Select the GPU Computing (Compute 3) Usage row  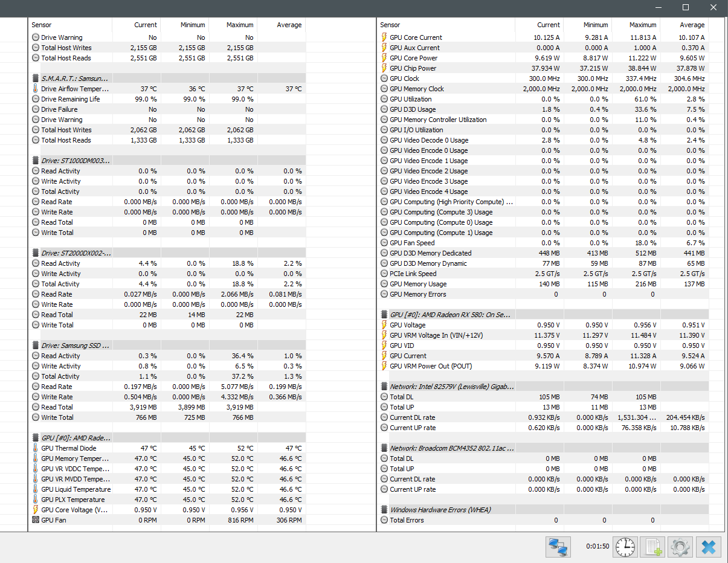point(543,212)
